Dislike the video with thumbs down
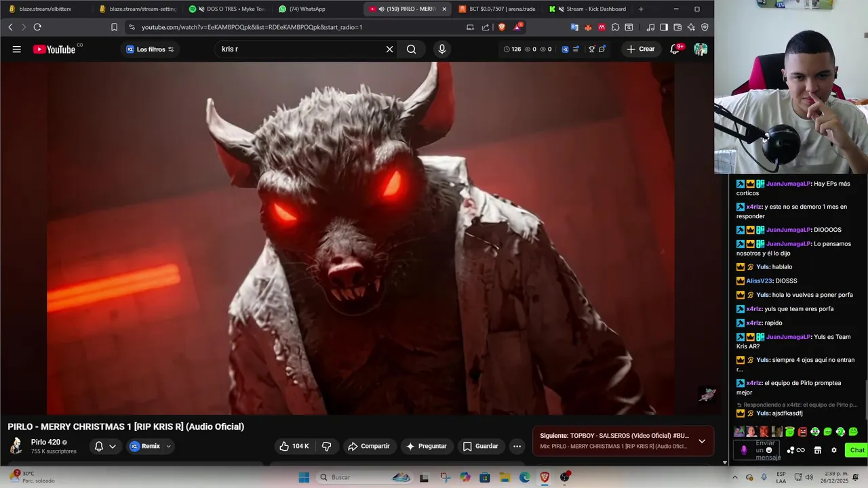868x488 pixels. (326, 446)
